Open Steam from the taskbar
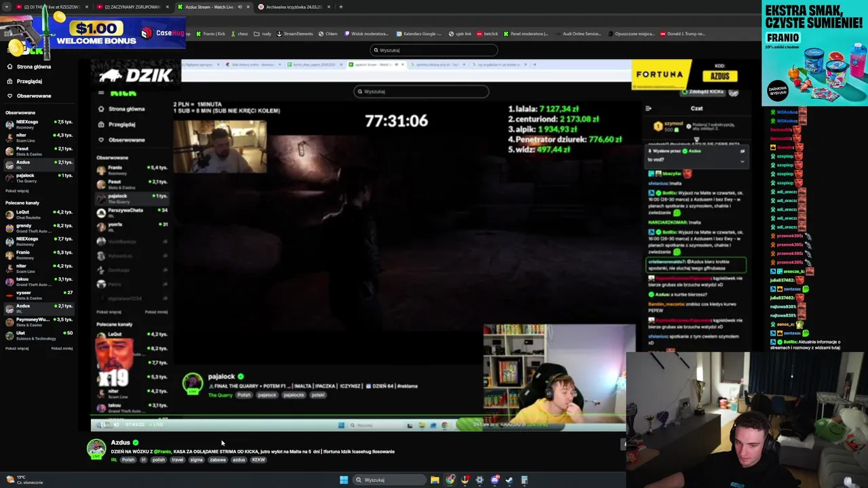Viewport: 868px width, 488px height. pyautogui.click(x=509, y=481)
